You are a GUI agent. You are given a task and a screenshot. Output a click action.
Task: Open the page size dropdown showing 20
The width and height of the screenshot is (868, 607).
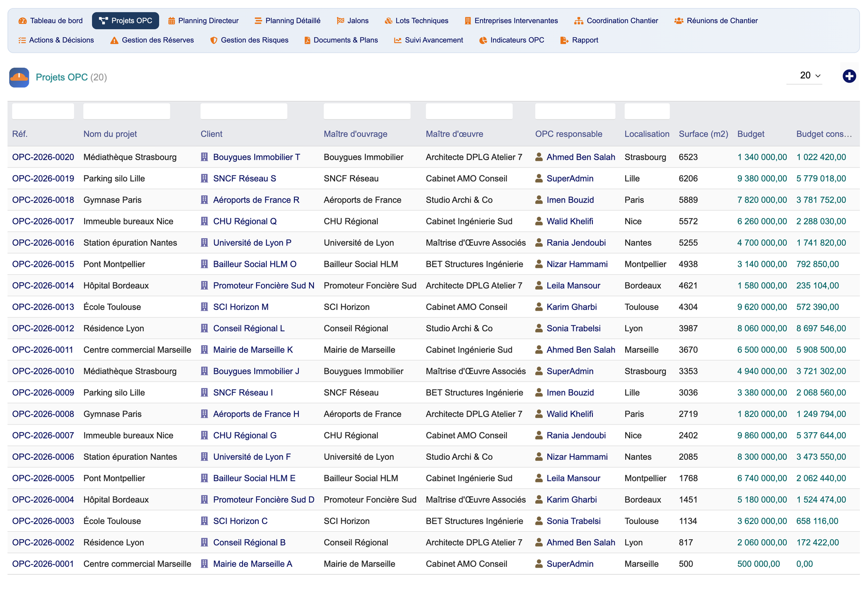pos(805,75)
